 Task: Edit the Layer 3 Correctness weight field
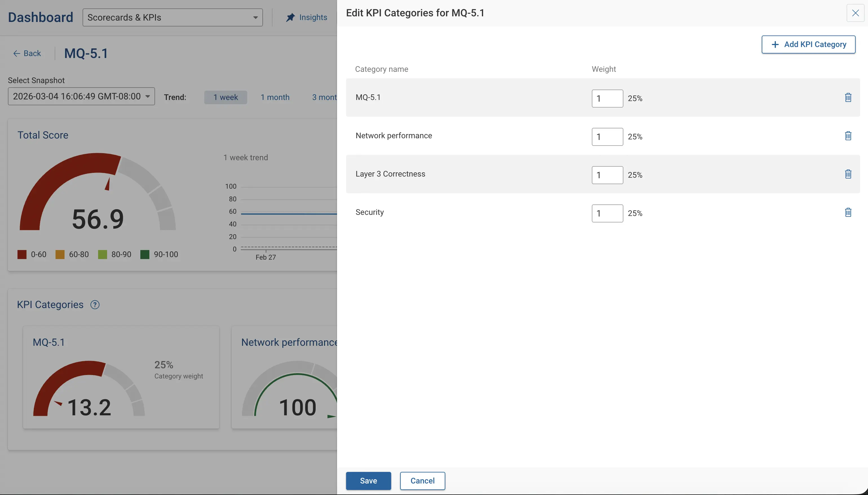607,175
